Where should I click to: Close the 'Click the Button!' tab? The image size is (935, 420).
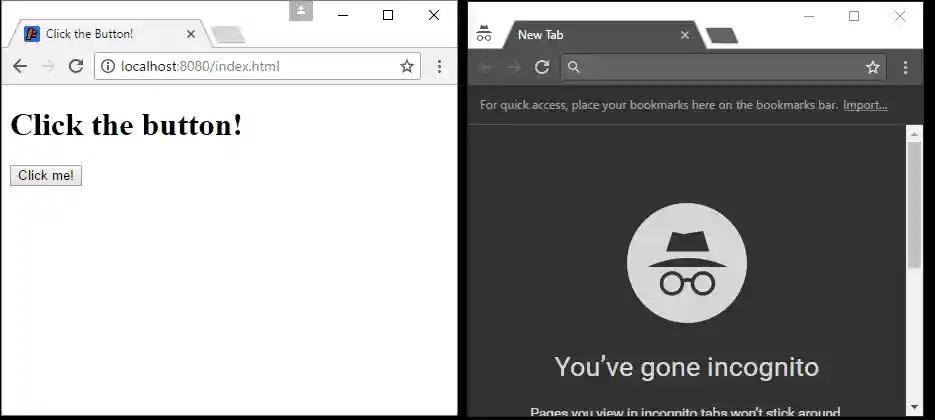(x=191, y=34)
